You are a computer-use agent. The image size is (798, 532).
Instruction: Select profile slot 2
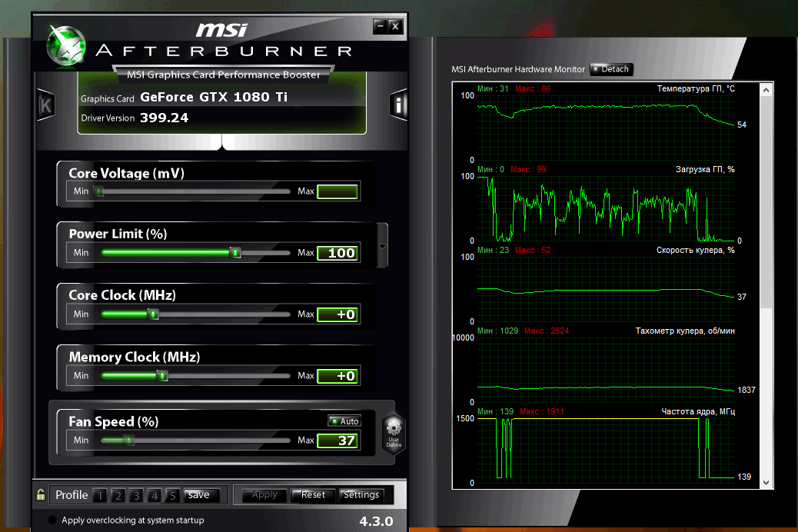(x=118, y=495)
